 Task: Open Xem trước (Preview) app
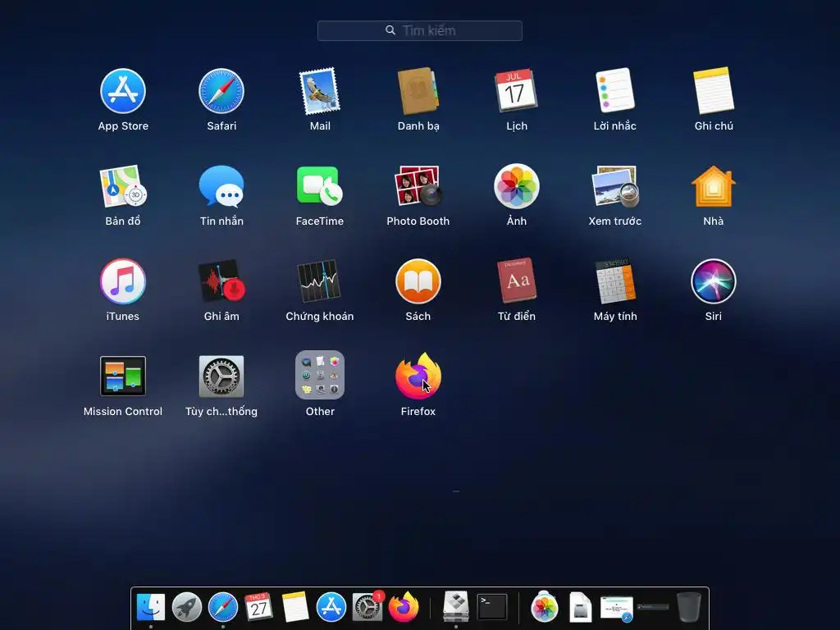pos(615,186)
